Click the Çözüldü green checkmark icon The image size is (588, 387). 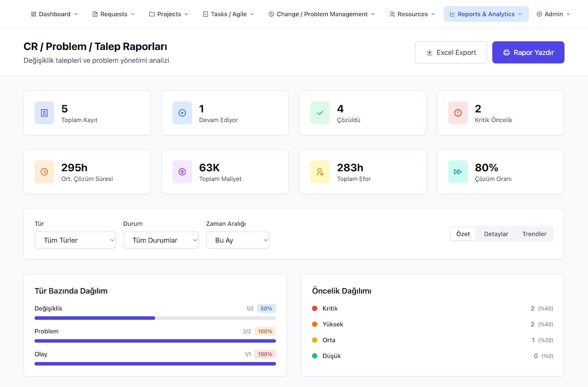tap(320, 113)
